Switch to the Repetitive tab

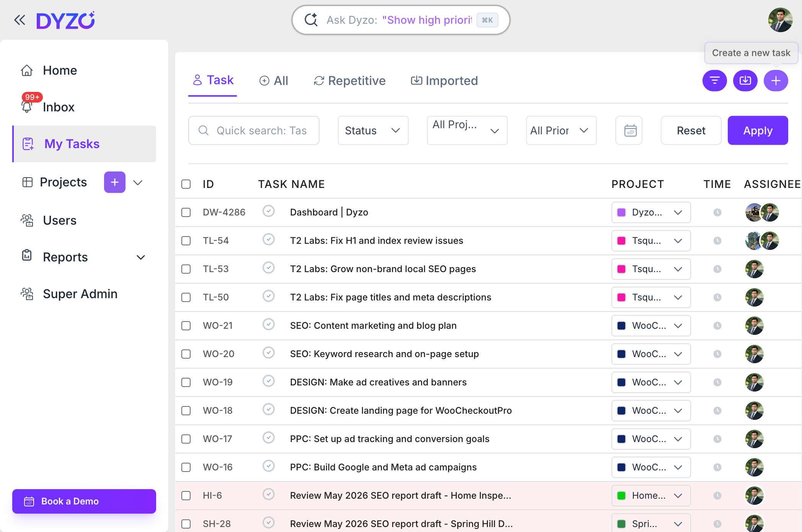click(350, 81)
